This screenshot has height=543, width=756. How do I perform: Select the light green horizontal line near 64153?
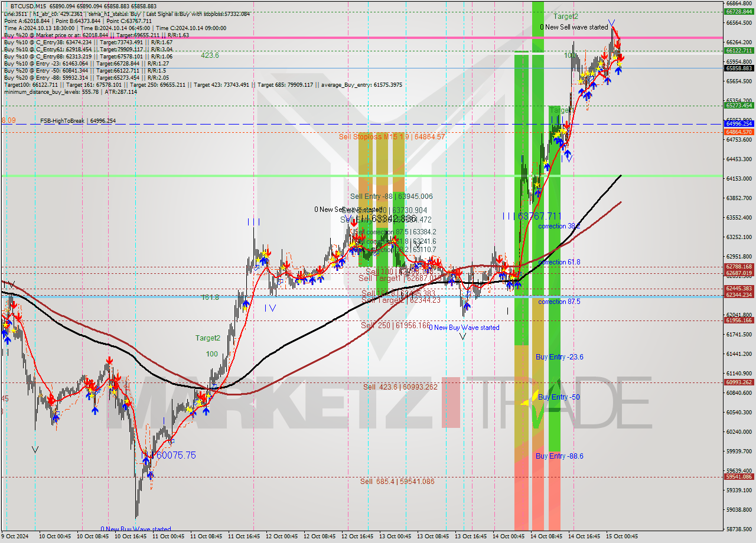[x=361, y=176]
